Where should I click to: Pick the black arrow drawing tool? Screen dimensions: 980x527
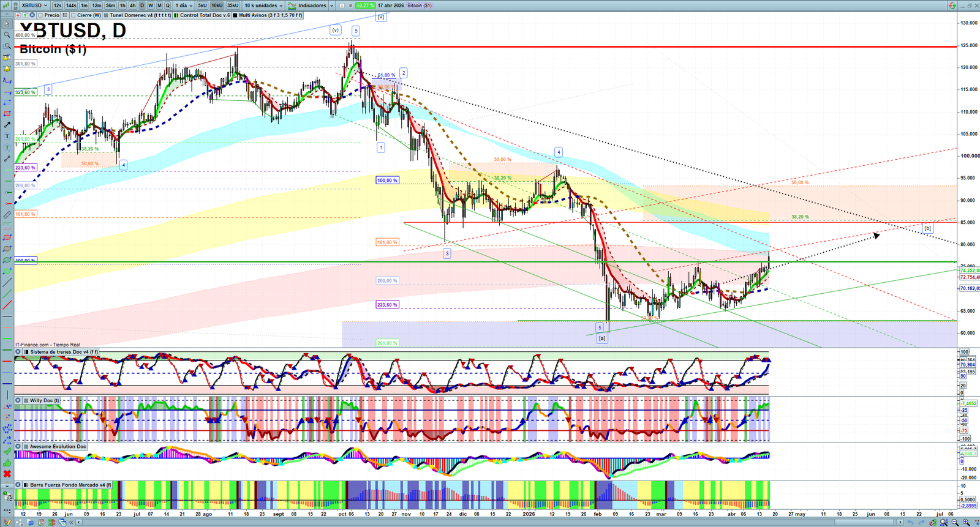(7, 125)
